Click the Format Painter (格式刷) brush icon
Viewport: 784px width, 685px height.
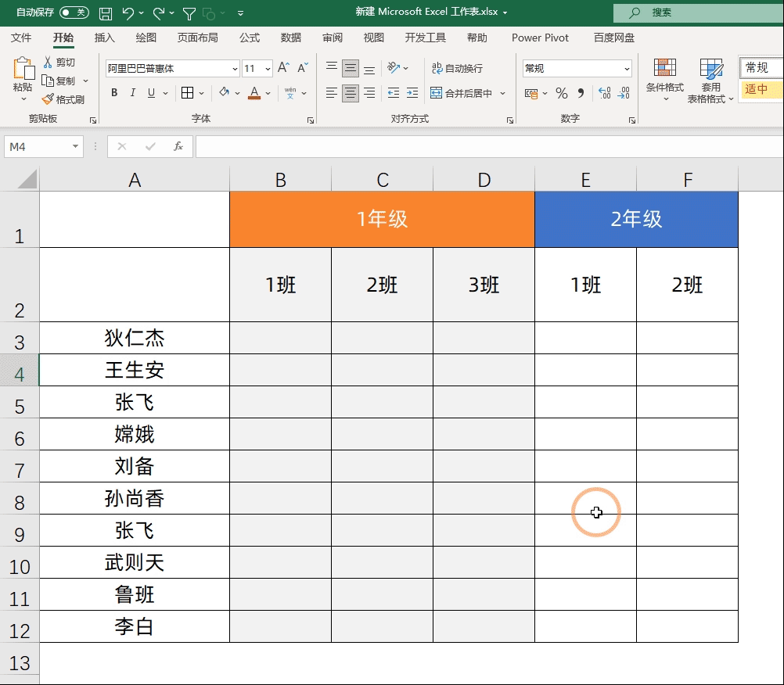[48, 99]
